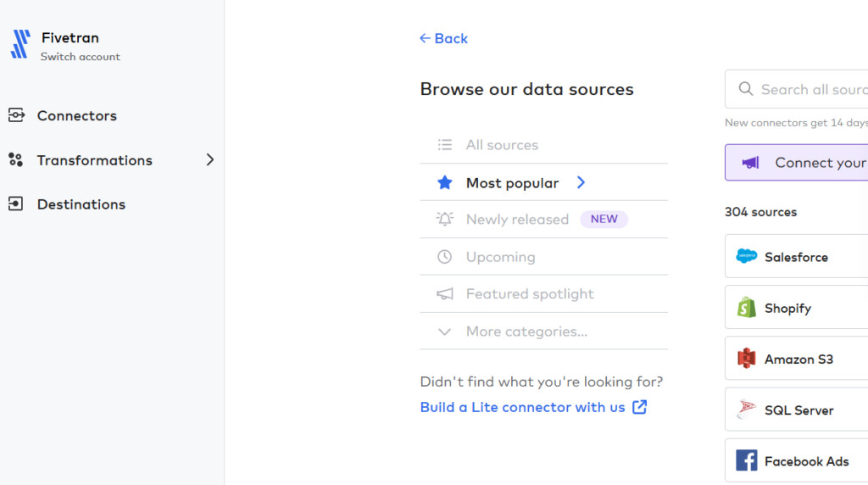Click the Facebook Ads logo
This screenshot has width=868, height=485.
click(746, 460)
